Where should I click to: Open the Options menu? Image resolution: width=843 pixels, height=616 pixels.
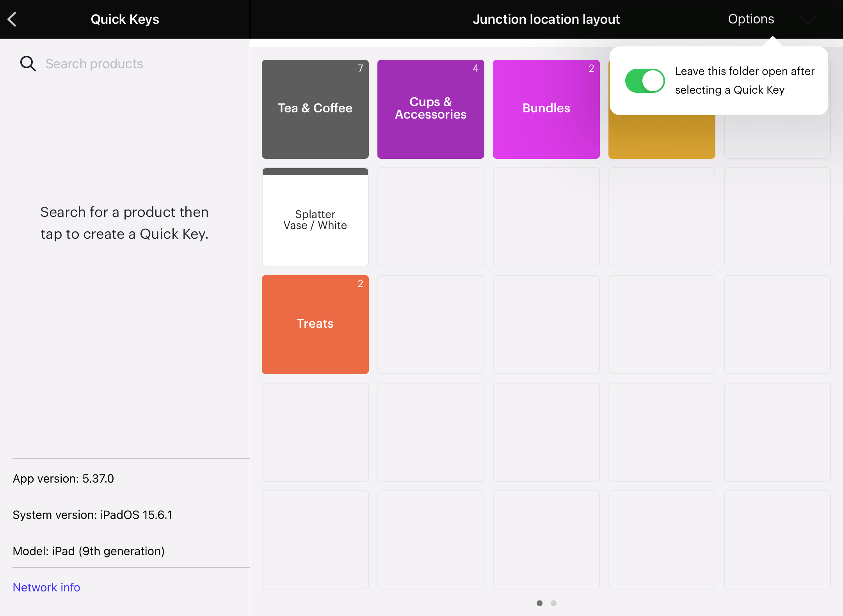click(x=751, y=19)
